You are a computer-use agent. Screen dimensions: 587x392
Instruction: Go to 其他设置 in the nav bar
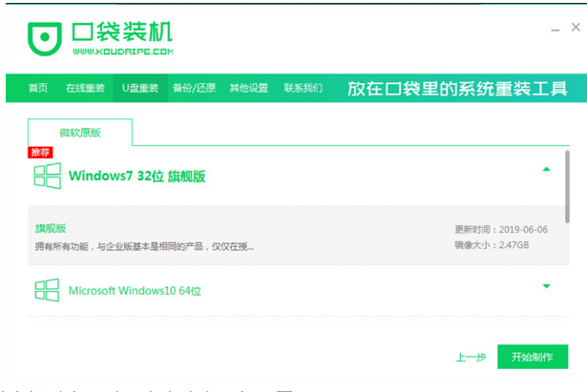248,88
